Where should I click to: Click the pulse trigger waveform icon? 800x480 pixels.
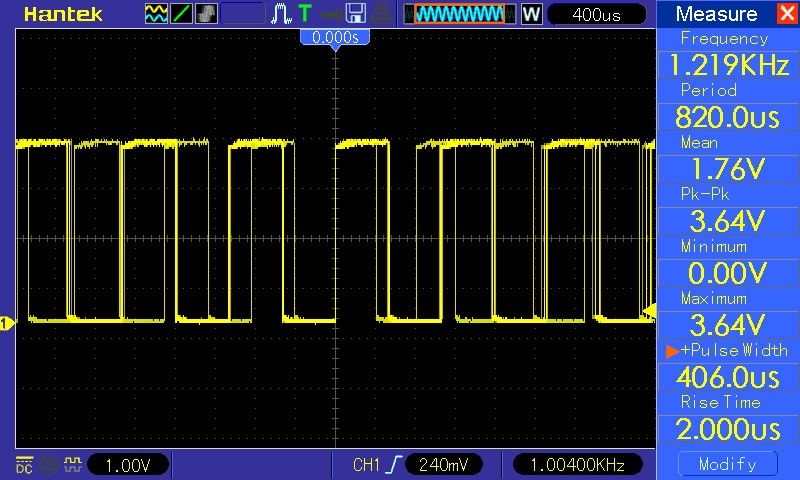pos(282,14)
